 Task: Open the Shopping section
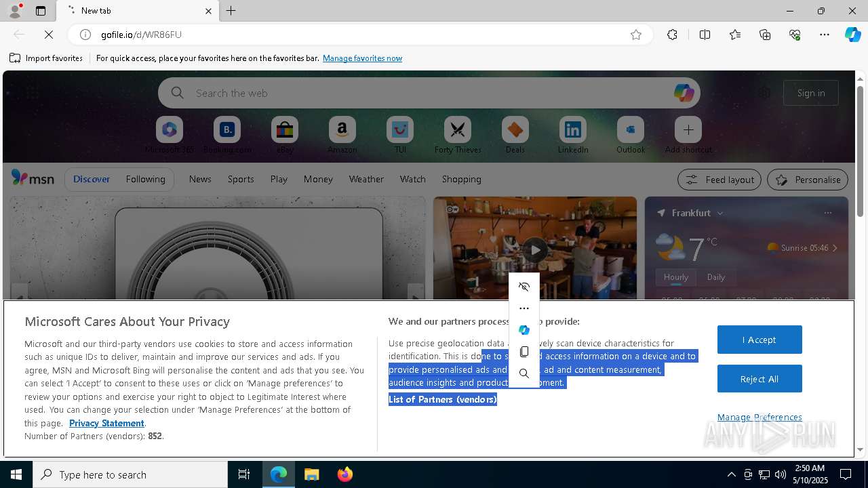coord(462,179)
